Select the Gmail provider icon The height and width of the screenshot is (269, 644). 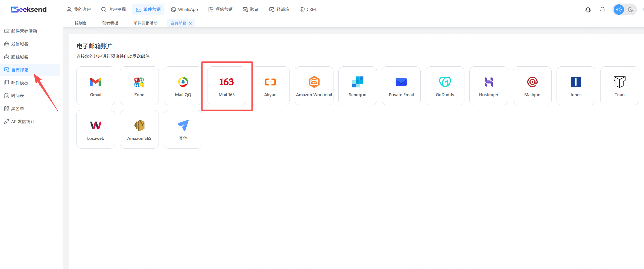tap(96, 82)
